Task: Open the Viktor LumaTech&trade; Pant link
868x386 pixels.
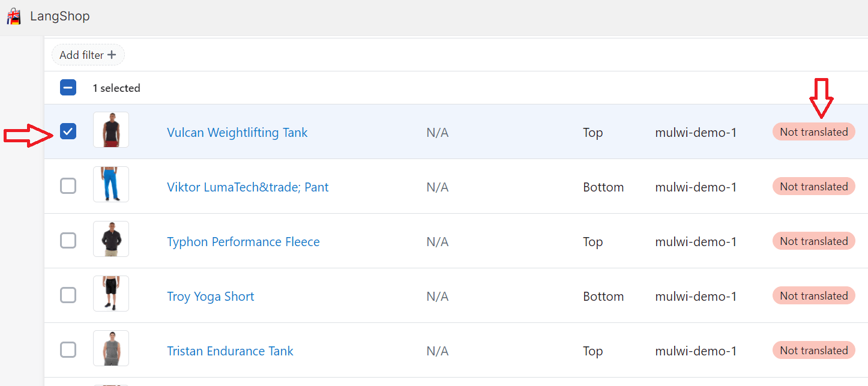Action: click(x=248, y=187)
